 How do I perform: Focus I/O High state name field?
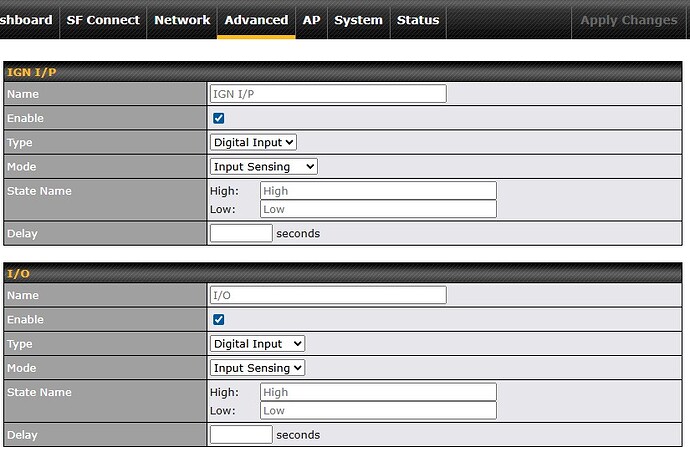378,392
